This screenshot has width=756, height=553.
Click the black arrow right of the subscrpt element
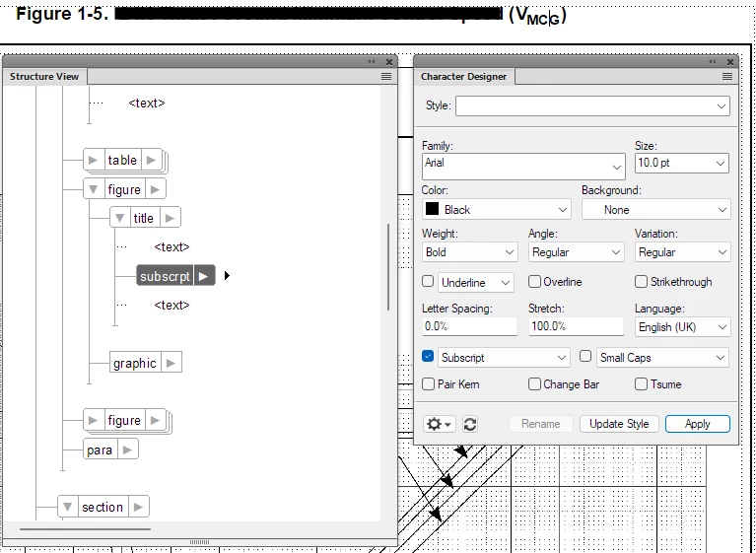point(227,276)
